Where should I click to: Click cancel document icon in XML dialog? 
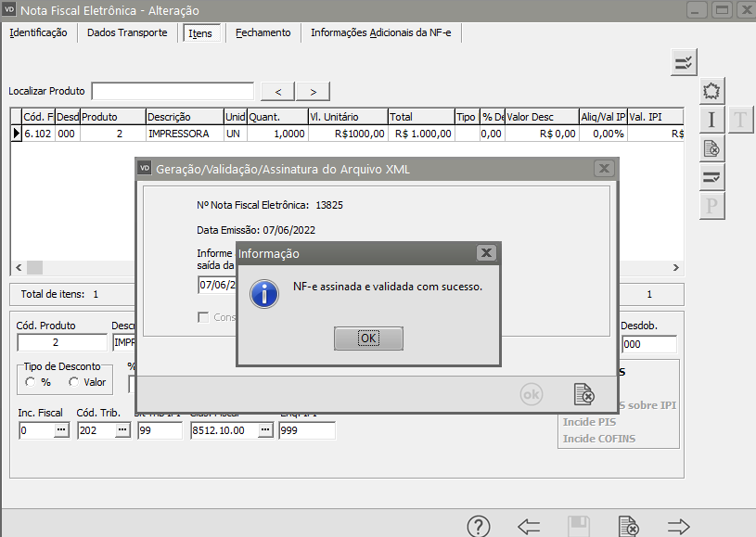(584, 394)
